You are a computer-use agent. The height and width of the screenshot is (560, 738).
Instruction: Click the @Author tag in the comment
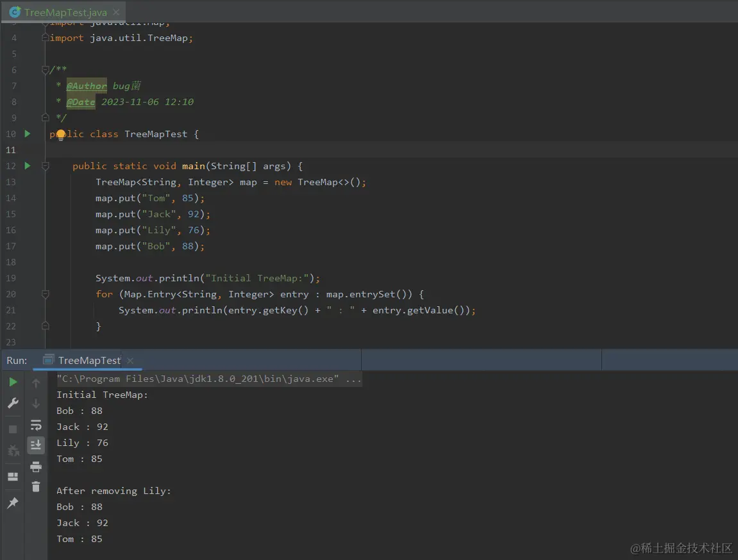(x=87, y=86)
